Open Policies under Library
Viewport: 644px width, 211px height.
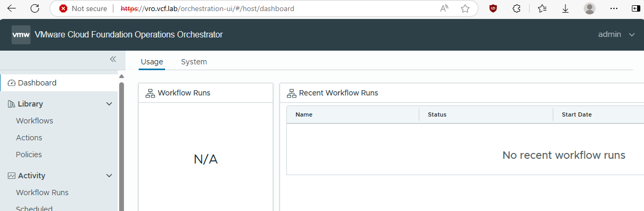pos(29,155)
